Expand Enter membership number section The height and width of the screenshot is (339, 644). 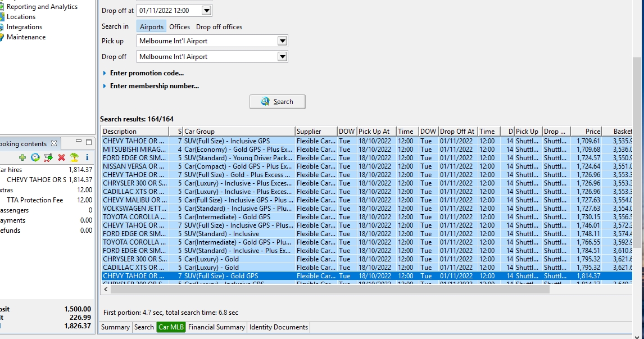click(x=151, y=86)
